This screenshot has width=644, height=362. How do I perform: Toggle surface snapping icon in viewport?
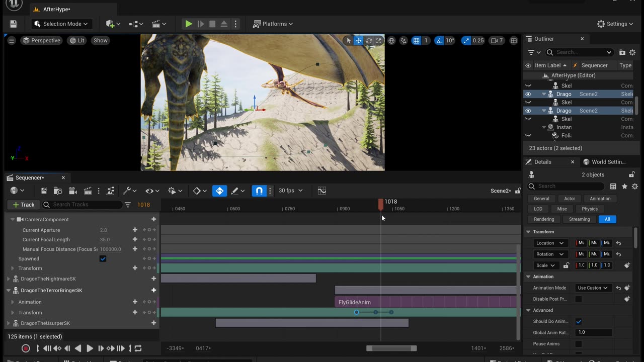coord(404,40)
